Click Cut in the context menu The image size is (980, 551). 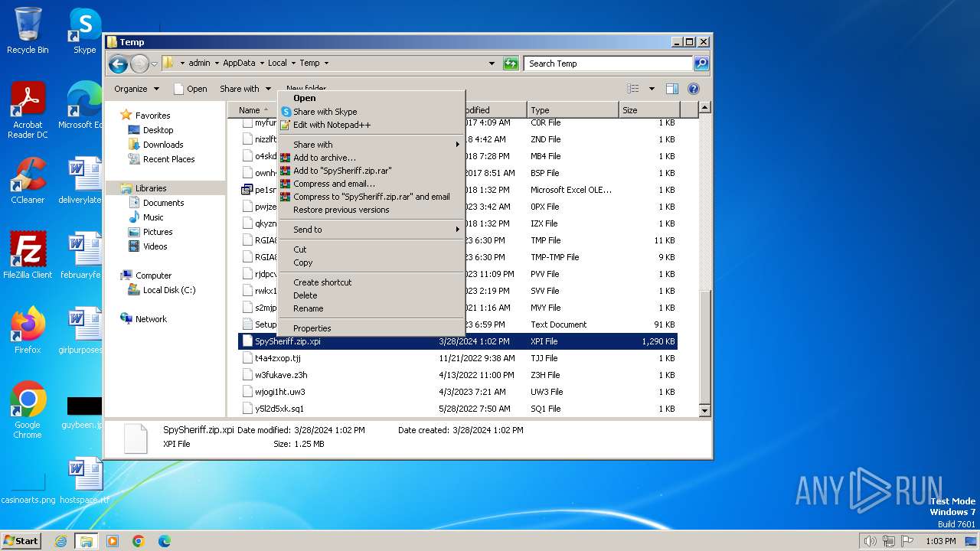[x=371, y=249]
